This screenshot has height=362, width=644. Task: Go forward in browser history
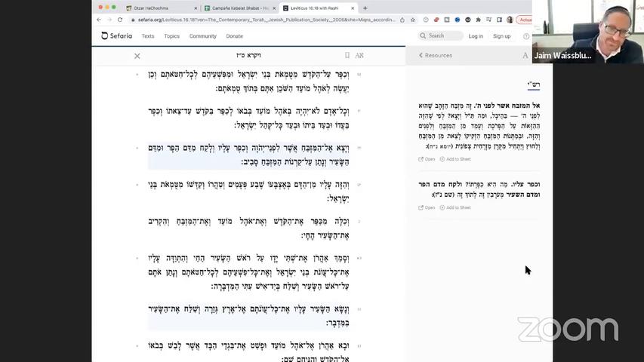(x=109, y=20)
